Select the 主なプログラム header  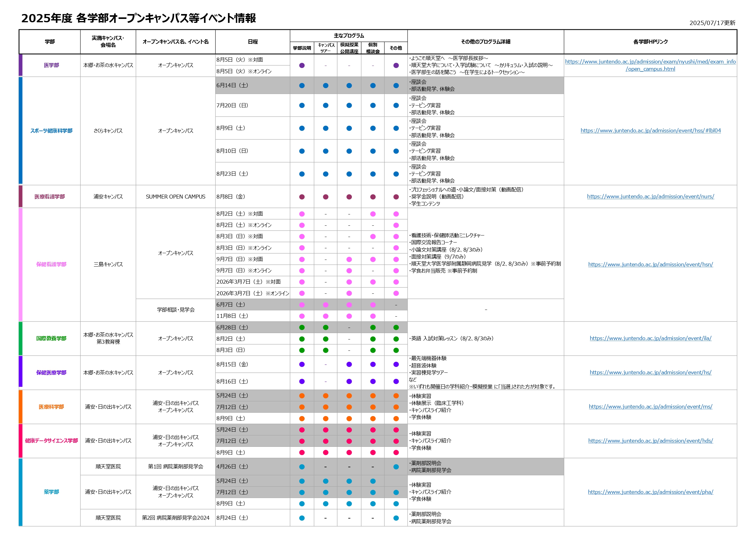349,36
